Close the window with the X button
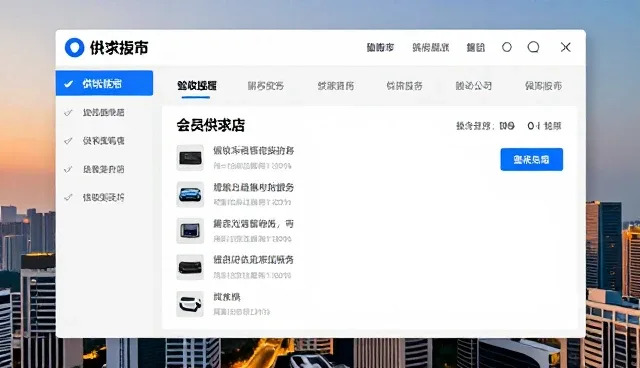640x368 pixels. (x=565, y=47)
